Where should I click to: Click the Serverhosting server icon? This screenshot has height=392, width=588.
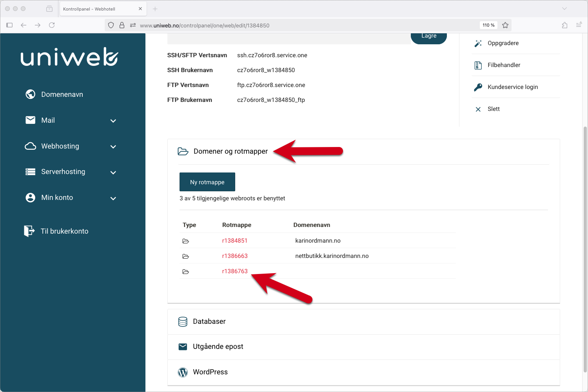coord(31,172)
